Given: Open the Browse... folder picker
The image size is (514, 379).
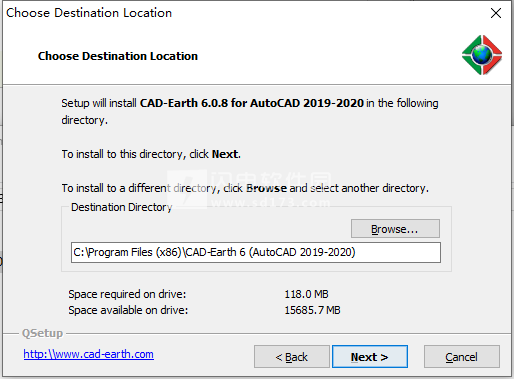Looking at the screenshot, I should (395, 229).
